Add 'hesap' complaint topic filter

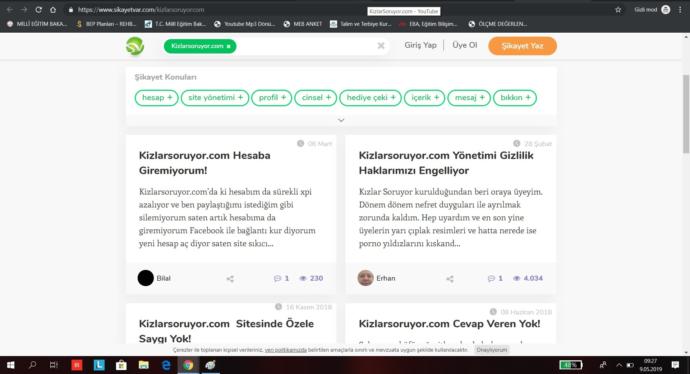pyautogui.click(x=157, y=98)
